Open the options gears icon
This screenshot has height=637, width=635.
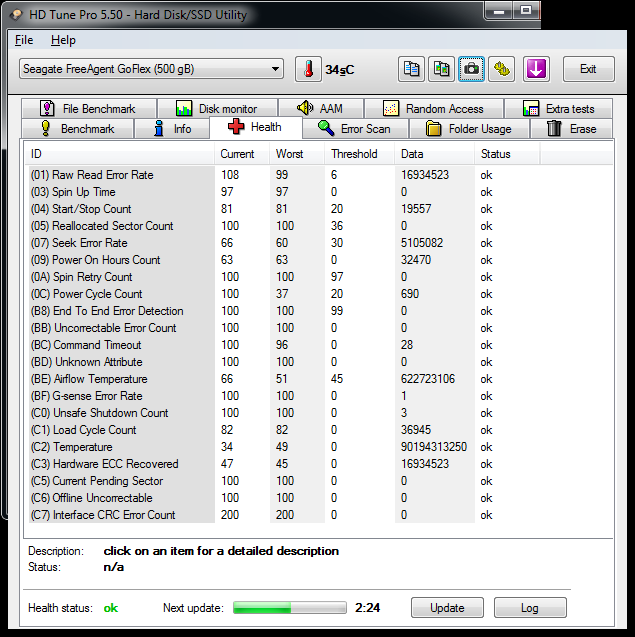502,69
